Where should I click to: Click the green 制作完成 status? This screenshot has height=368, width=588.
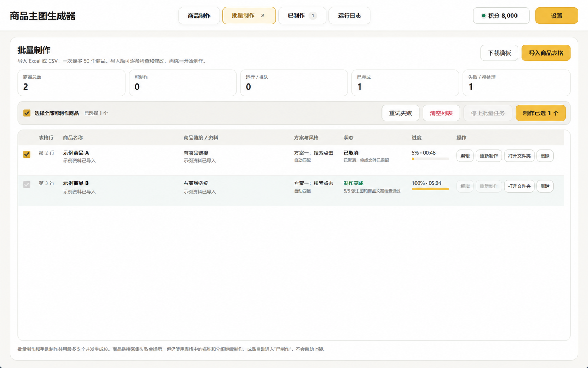(353, 183)
